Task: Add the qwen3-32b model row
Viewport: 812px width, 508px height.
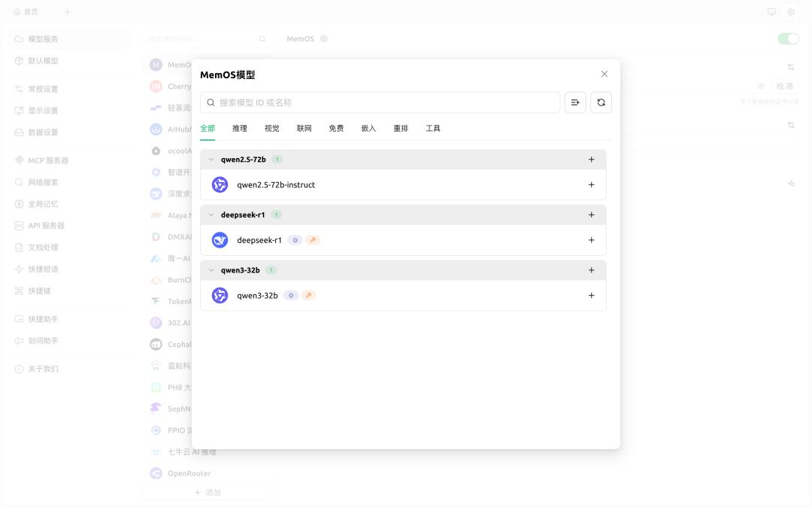Action: pos(592,296)
